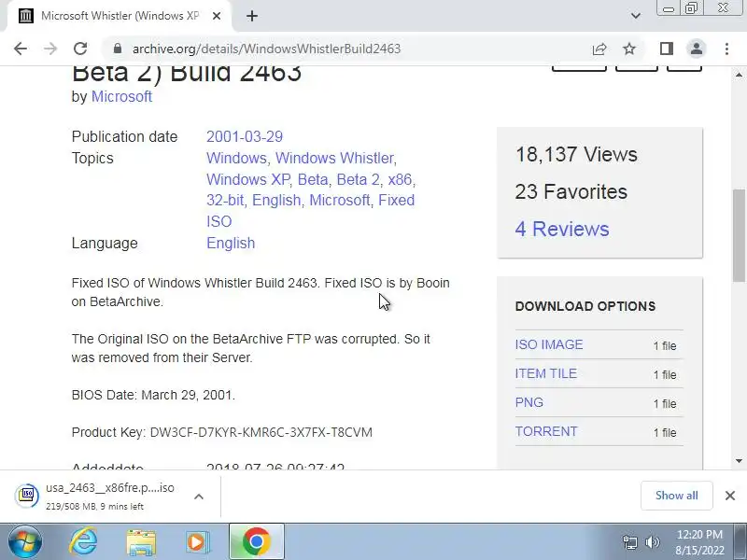Viewport: 747px width, 560px height.
Task: Open the Windows Start menu
Action: click(x=24, y=542)
